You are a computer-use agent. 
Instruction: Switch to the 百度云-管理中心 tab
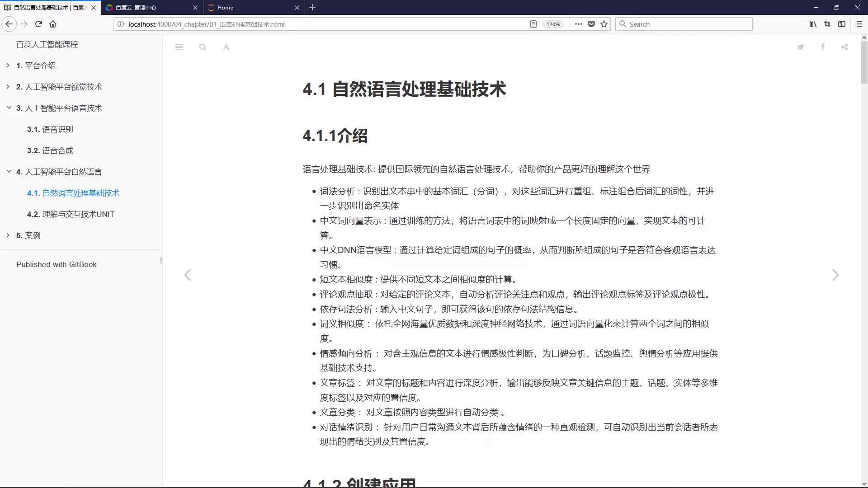[x=152, y=7]
